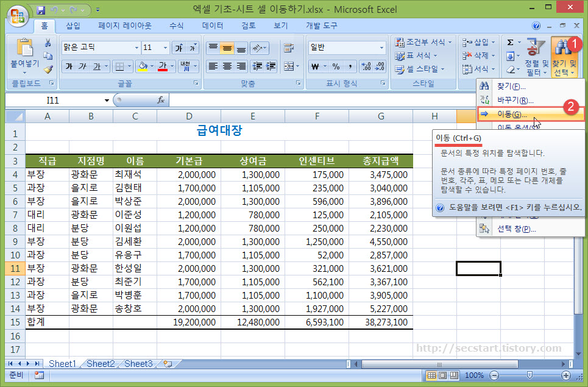588x387 pixels.
Task: Set top vertical alignment
Action: pyautogui.click(x=213, y=48)
